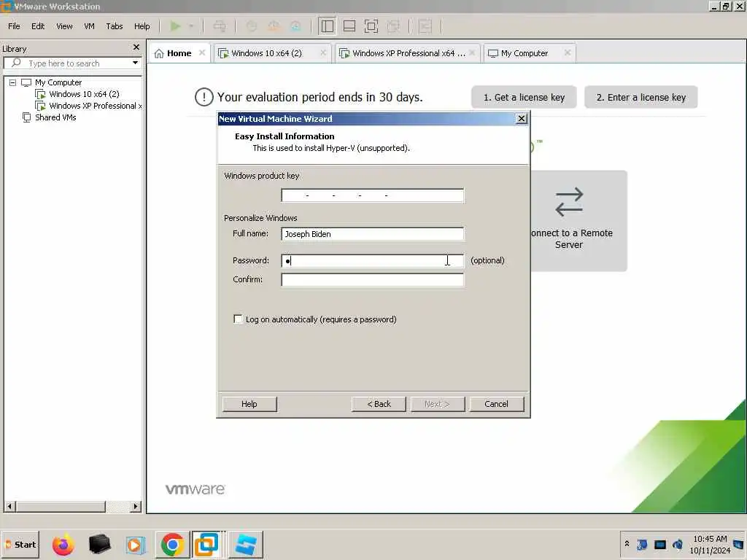Open the Start menu
Viewport: 747px width, 560px height.
click(20, 545)
